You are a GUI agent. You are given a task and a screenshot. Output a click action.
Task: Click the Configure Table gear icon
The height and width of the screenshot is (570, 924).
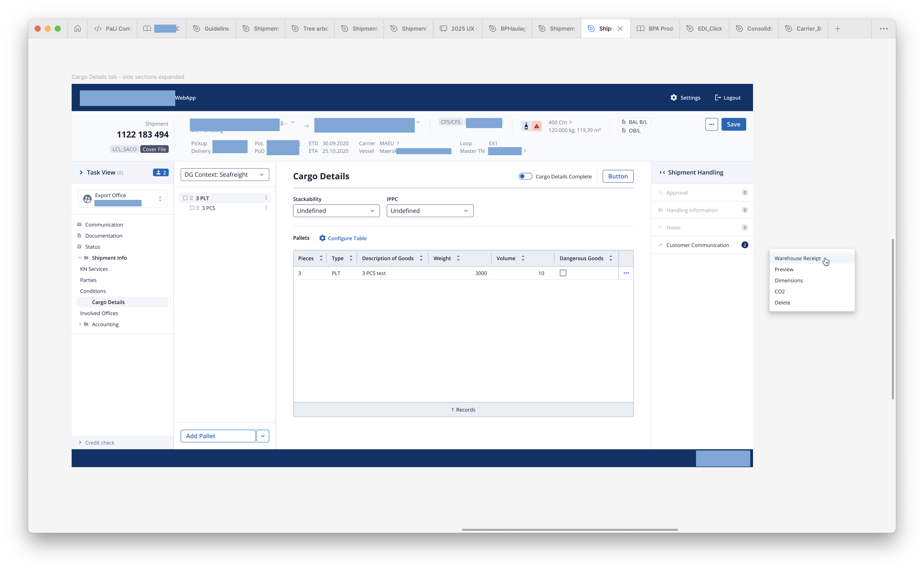pos(322,238)
